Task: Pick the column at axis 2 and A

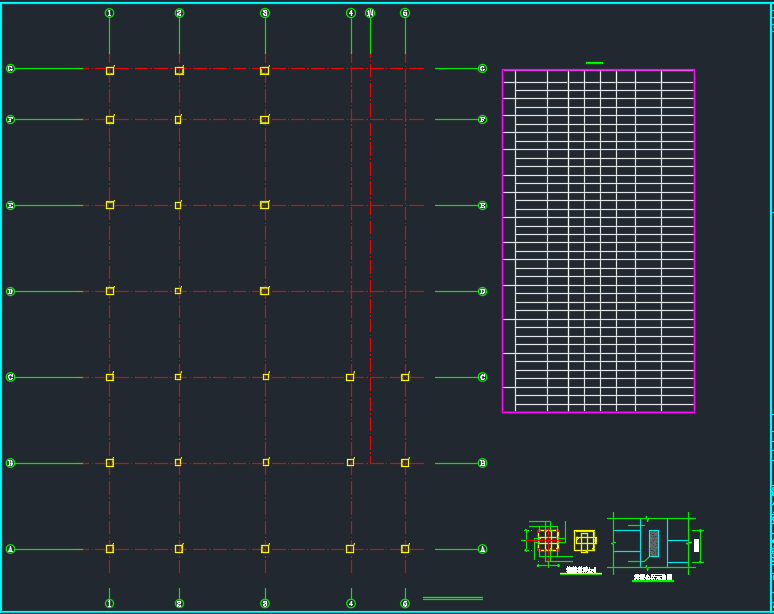Action: pyautogui.click(x=179, y=548)
